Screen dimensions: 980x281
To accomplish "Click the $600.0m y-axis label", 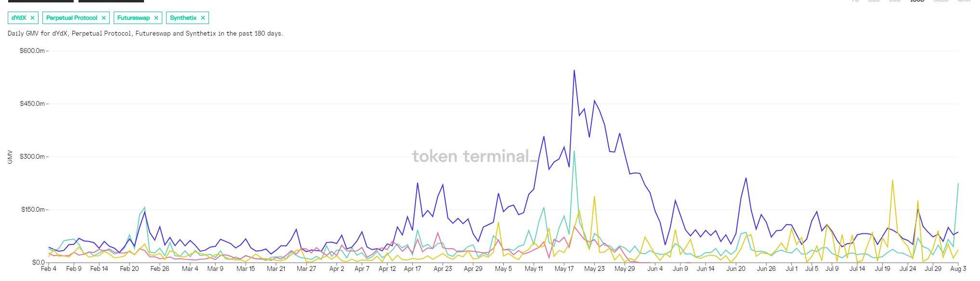I will (x=32, y=51).
